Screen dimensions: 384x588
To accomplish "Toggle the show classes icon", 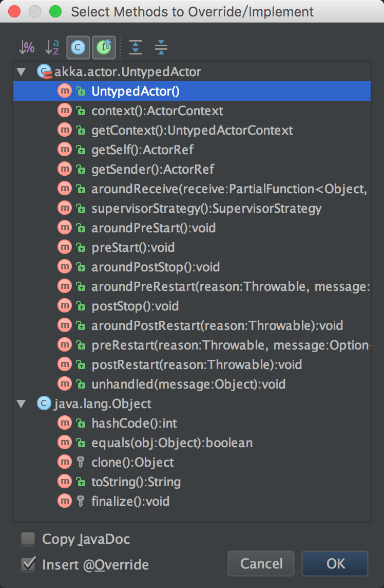I will click(78, 48).
